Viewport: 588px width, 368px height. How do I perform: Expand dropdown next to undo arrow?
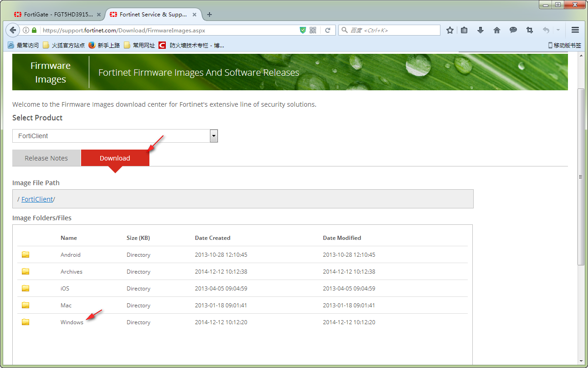click(x=558, y=30)
